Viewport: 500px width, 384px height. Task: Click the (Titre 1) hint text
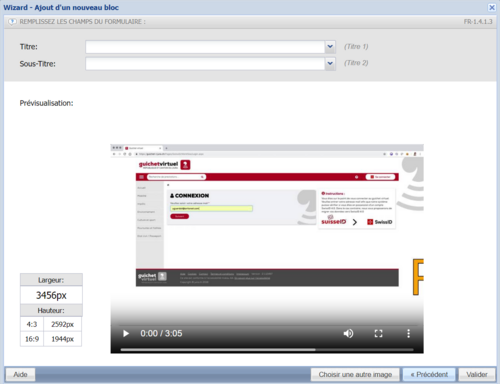tap(356, 46)
